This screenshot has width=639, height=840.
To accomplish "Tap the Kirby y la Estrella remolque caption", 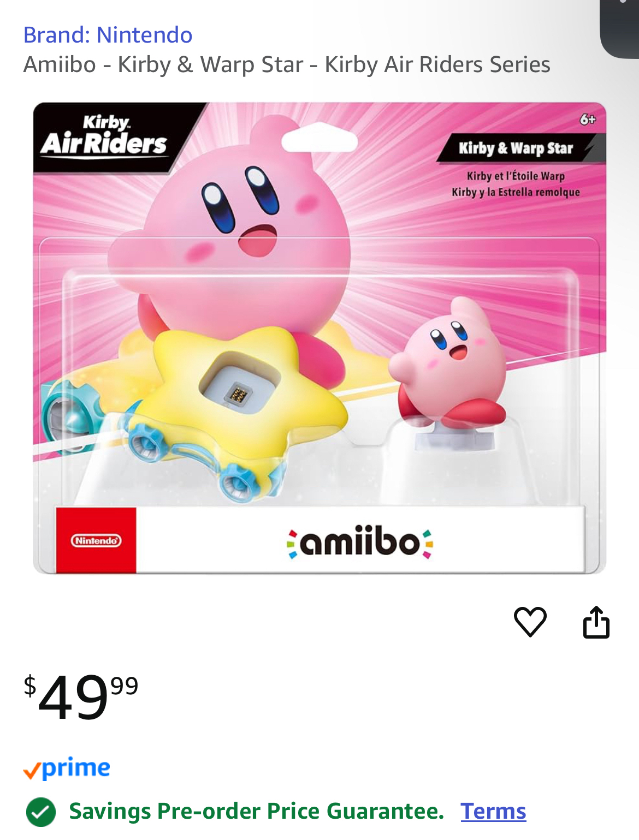I will (516, 192).
